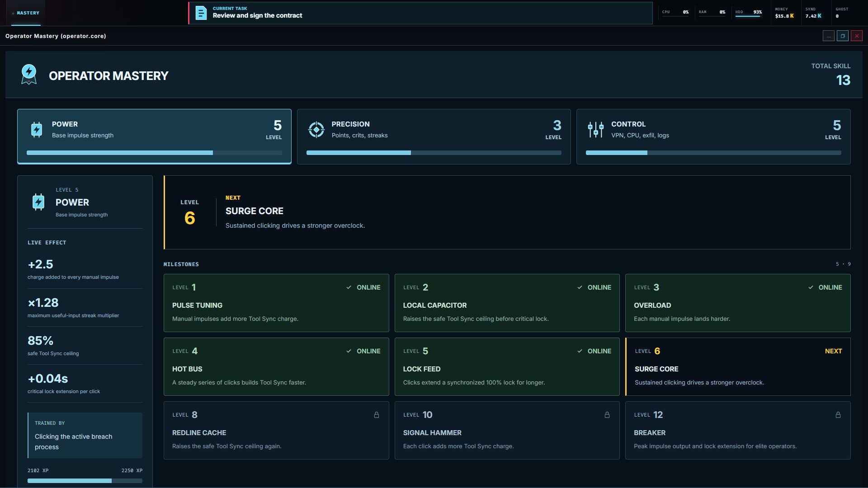
Task: Click the checkmark on Pulse Tuning milestone
Action: point(349,287)
